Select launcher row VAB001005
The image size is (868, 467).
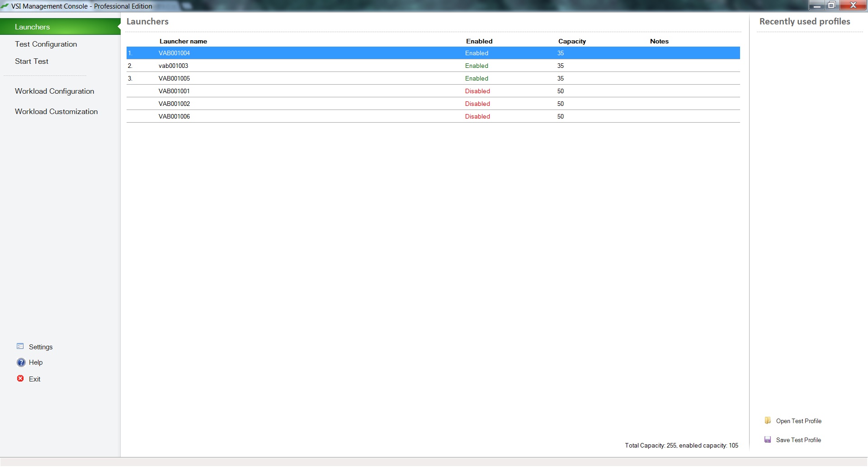174,79
